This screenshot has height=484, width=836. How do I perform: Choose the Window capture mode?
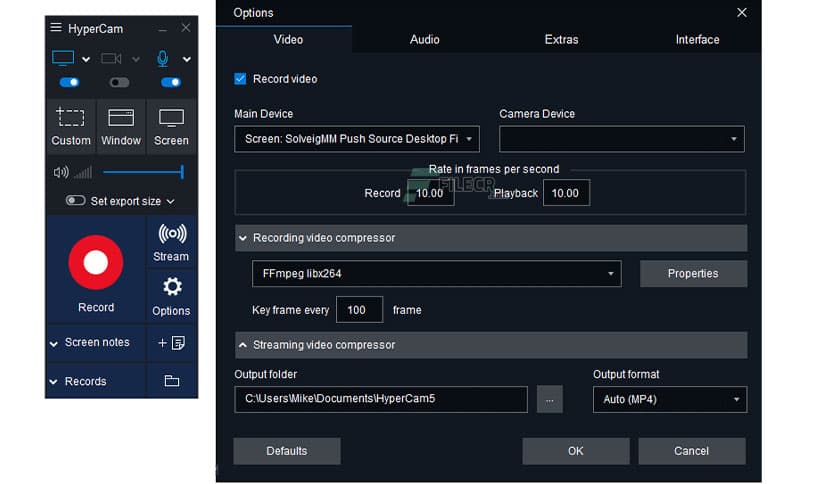(x=121, y=127)
